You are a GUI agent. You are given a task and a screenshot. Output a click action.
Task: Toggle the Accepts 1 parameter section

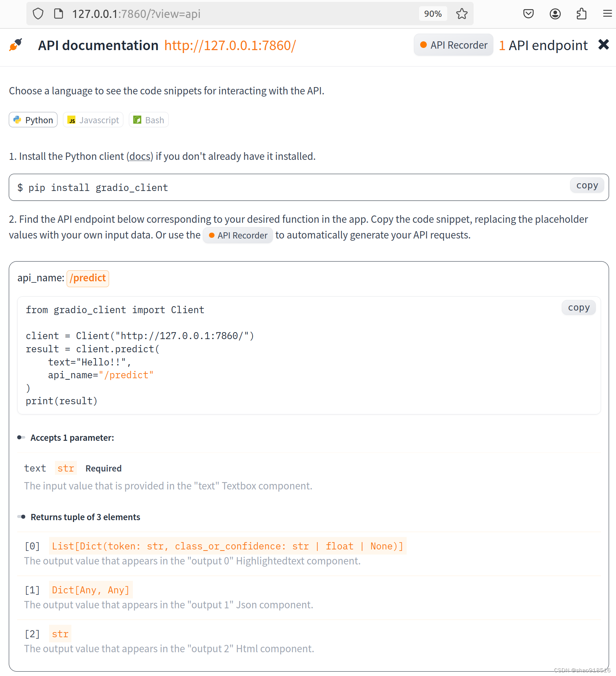point(66,438)
